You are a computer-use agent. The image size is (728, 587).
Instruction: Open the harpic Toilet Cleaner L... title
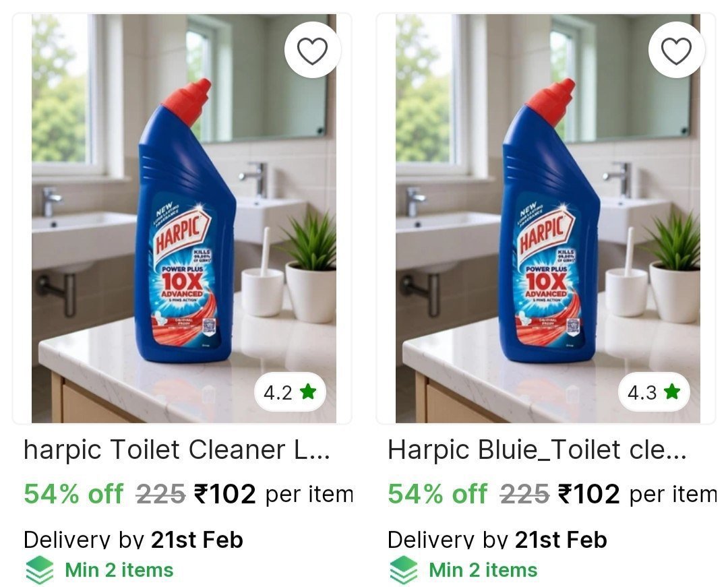tap(177, 450)
